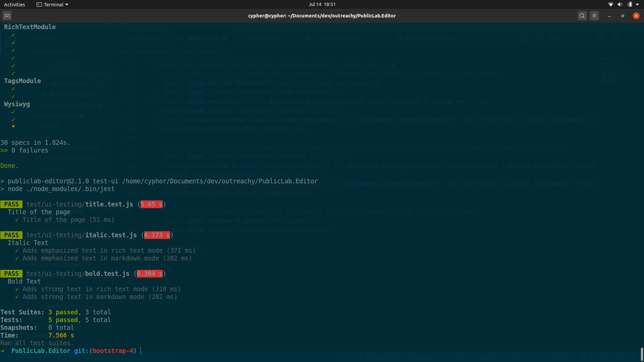Screen dimensions: 644x362
Task: Click title.test.js file path in output
Action: click(79, 204)
